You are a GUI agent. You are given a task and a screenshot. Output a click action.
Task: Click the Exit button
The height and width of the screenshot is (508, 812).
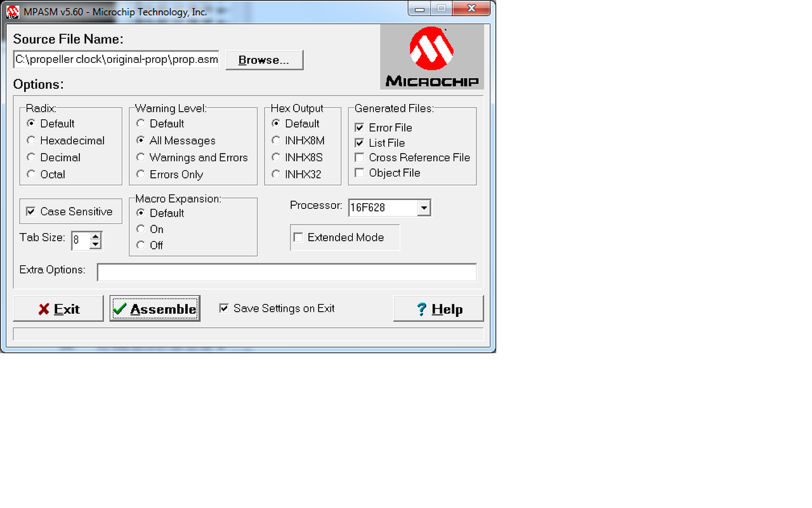58,309
